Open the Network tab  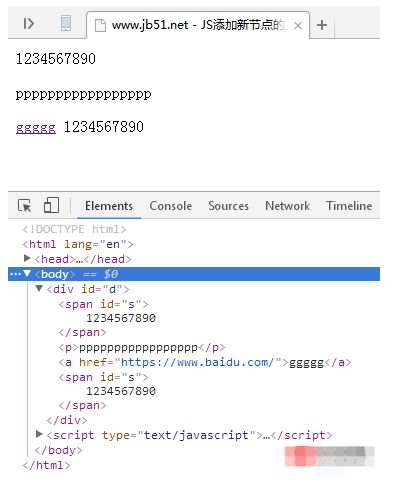point(287,206)
